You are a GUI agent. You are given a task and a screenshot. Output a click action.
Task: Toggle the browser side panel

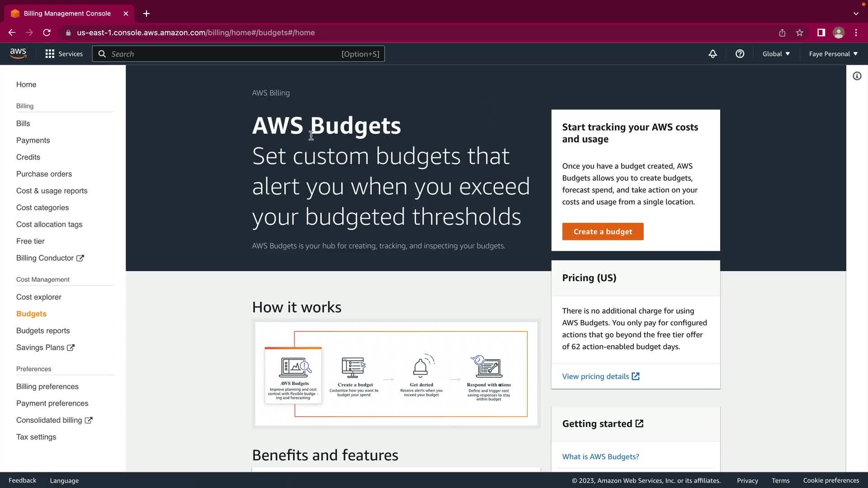pyautogui.click(x=821, y=33)
